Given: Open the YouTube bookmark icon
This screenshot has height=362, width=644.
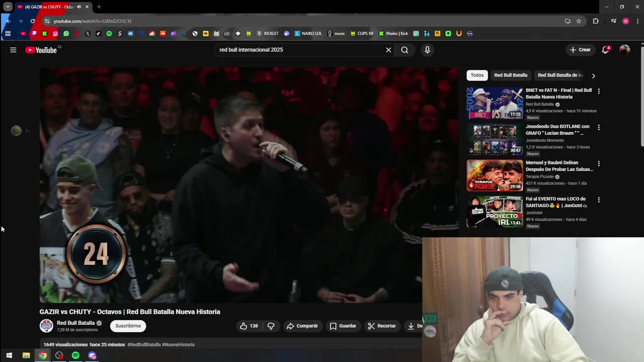Looking at the screenshot, I should click(23, 34).
